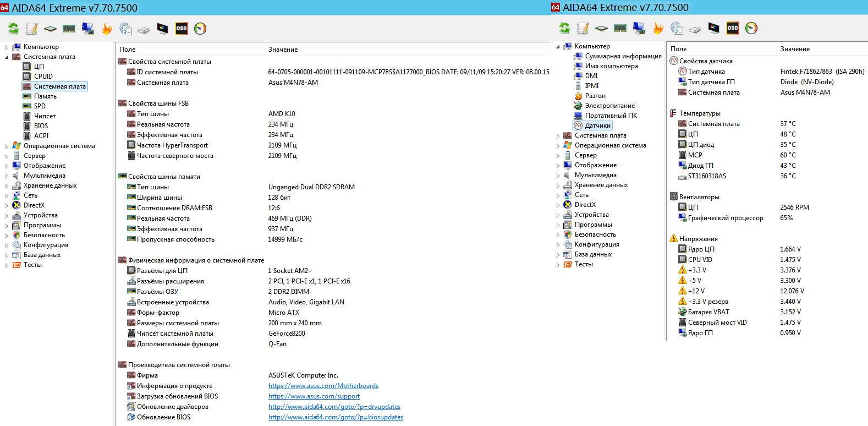Open asus.com/Motherboards product link
868x426 pixels.
[323, 386]
